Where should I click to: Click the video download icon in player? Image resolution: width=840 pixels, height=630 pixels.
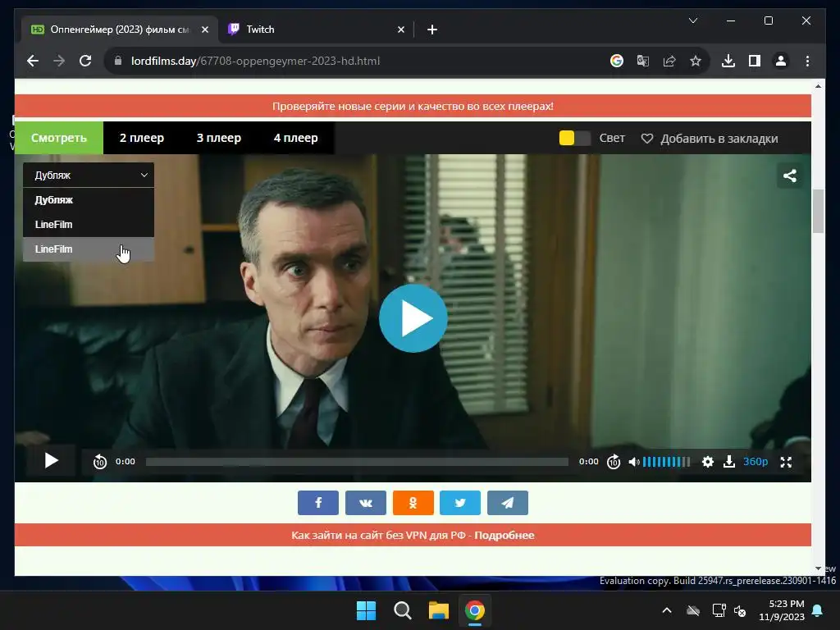pyautogui.click(x=729, y=461)
